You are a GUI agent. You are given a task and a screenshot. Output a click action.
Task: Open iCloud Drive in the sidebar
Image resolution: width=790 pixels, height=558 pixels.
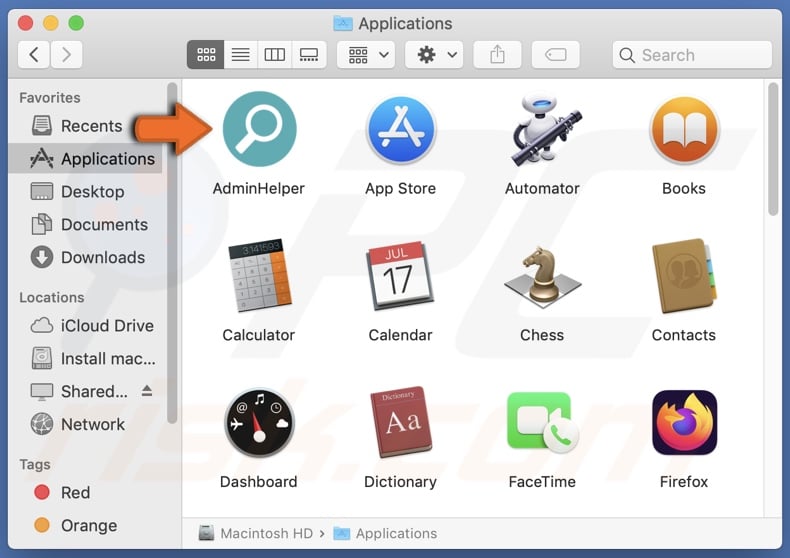[x=86, y=326]
